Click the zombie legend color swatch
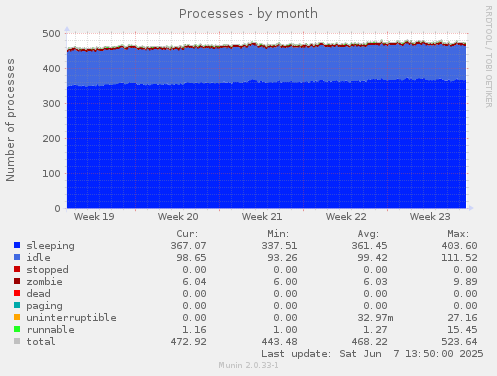This screenshot has height=376, width=497. (x=17, y=281)
